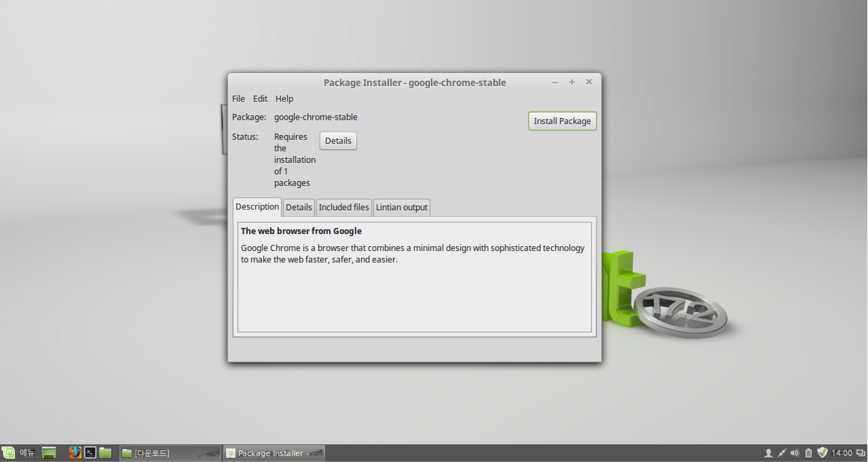
Task: Click the package name google-chrome-stable
Action: (316, 117)
